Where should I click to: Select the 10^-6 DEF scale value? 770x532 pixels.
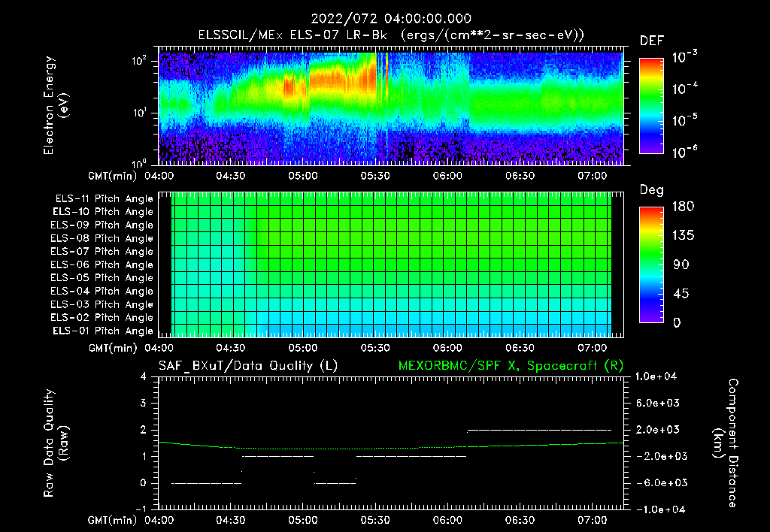coord(684,152)
